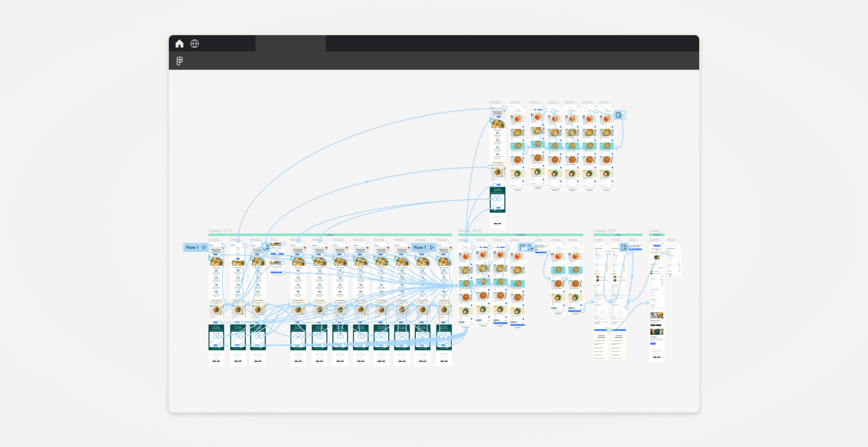The width and height of the screenshot is (868, 447).
Task: Click overlay icon beside top row's last 'choo...' screen
Action: click(619, 115)
